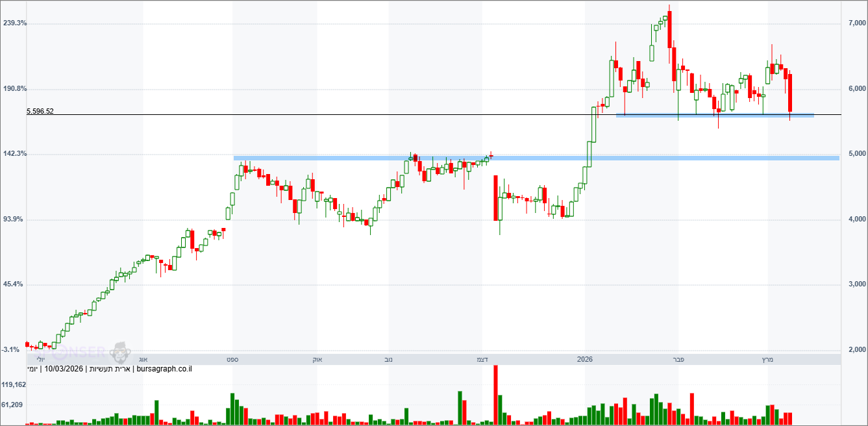Click the יומי daily interval label

[32, 370]
